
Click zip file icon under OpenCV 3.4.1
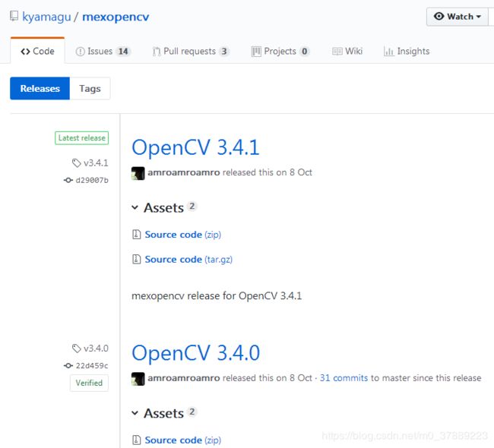[x=136, y=235]
